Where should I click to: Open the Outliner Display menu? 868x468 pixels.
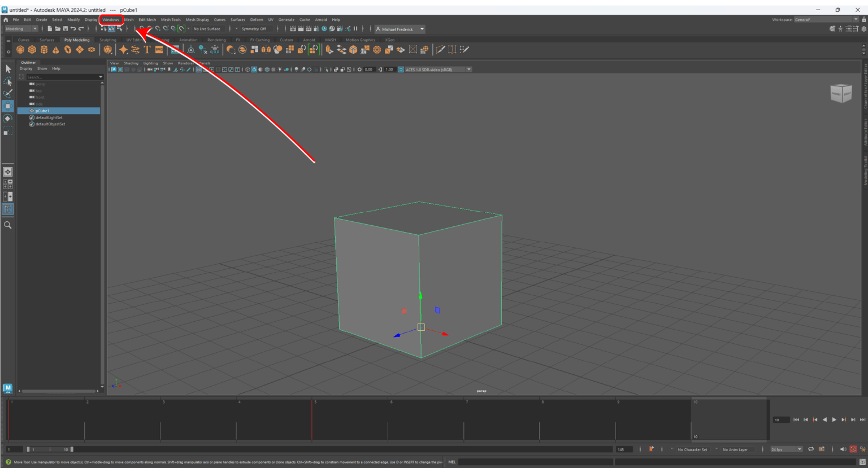point(26,69)
